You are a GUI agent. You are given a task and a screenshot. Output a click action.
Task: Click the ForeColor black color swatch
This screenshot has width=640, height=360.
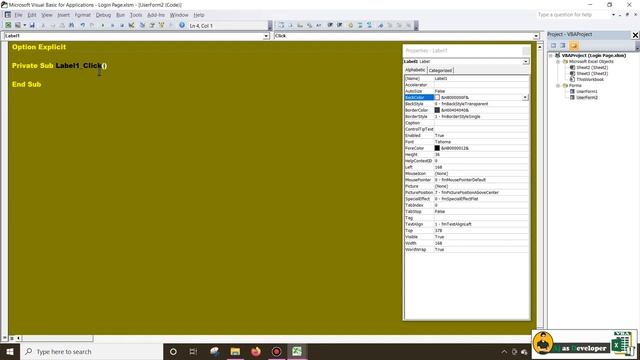tap(437, 148)
